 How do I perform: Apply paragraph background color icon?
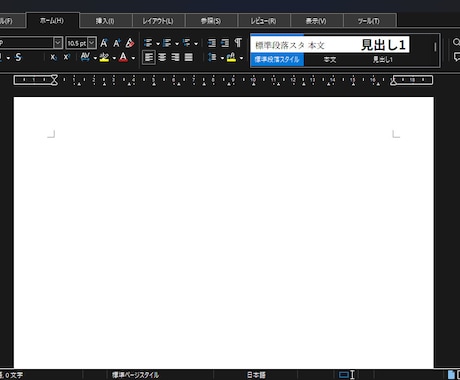231,57
